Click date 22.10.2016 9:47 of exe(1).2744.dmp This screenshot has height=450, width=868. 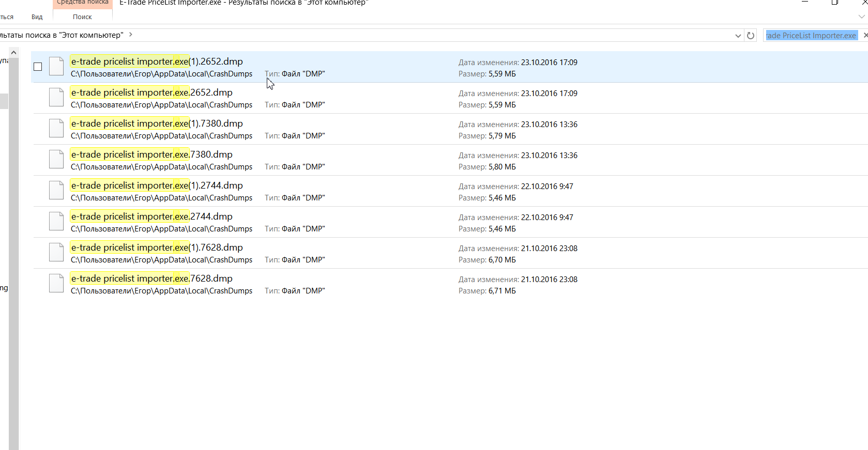pyautogui.click(x=547, y=187)
